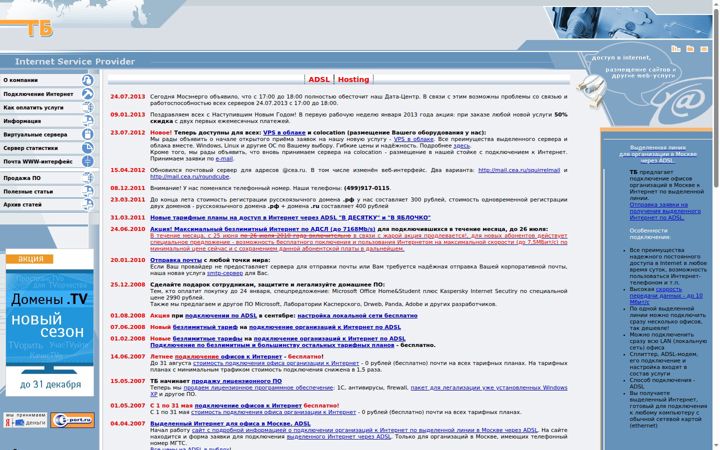Open Отправка заявки на получение выделенного Интернет link
This screenshot has width=720, height=450.
[x=665, y=211]
